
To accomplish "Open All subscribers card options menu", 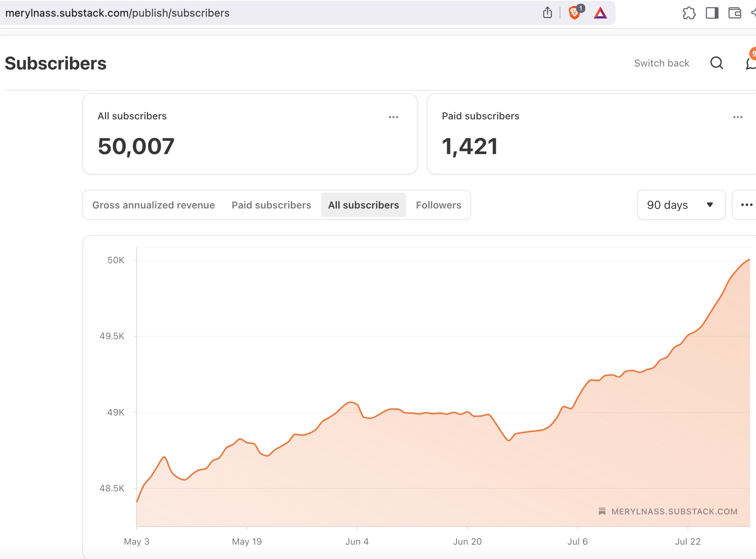I will click(393, 117).
